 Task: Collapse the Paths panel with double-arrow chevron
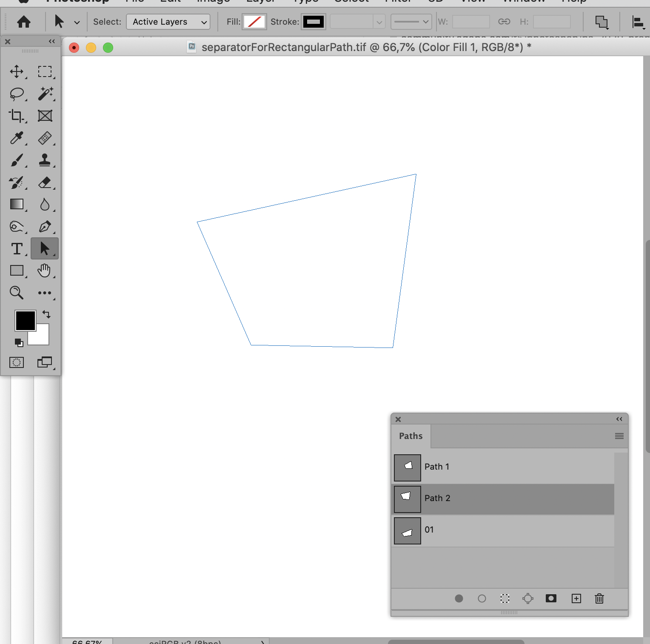[x=619, y=419]
